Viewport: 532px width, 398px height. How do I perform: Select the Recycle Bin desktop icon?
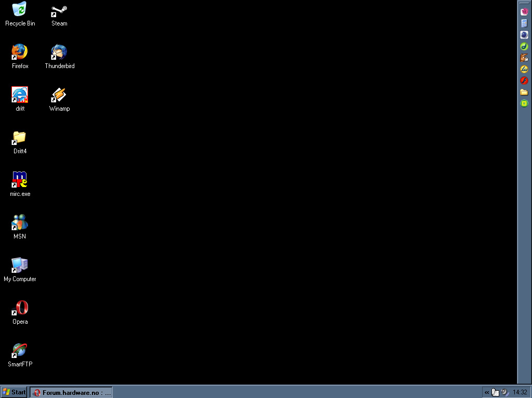[x=20, y=15]
